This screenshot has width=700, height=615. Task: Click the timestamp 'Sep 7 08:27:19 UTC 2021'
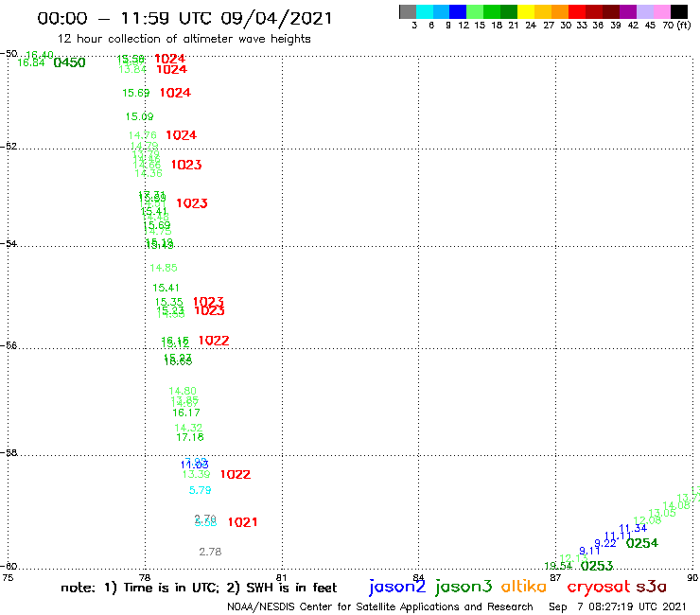(617, 606)
